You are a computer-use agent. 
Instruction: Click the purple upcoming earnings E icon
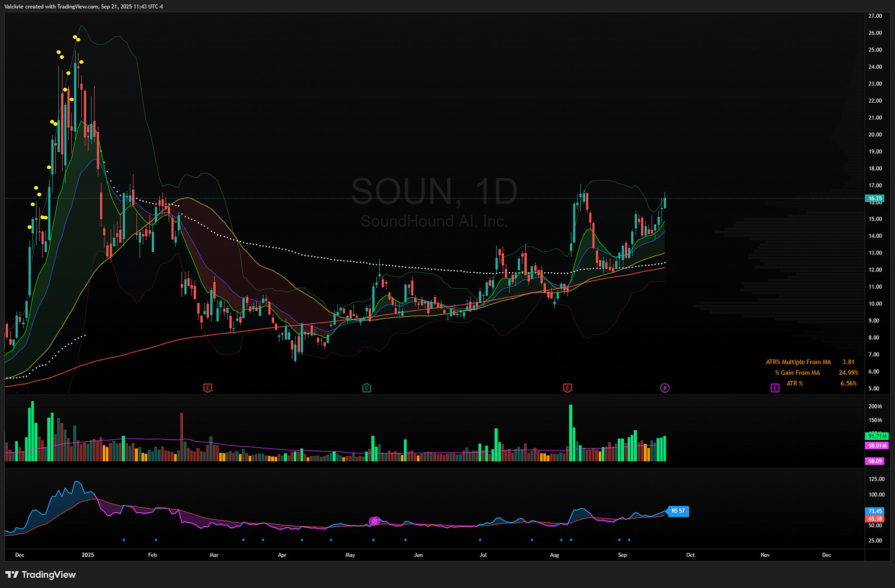[x=775, y=388]
